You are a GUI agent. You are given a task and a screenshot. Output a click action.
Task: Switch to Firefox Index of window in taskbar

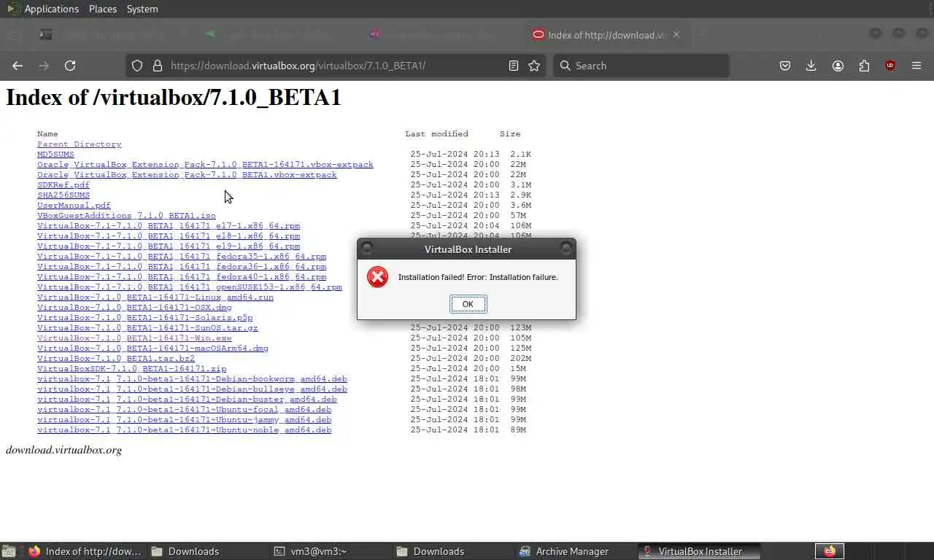[86, 551]
